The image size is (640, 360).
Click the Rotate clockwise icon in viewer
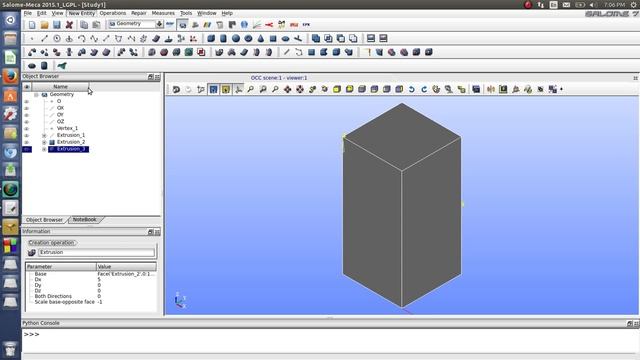point(424,89)
